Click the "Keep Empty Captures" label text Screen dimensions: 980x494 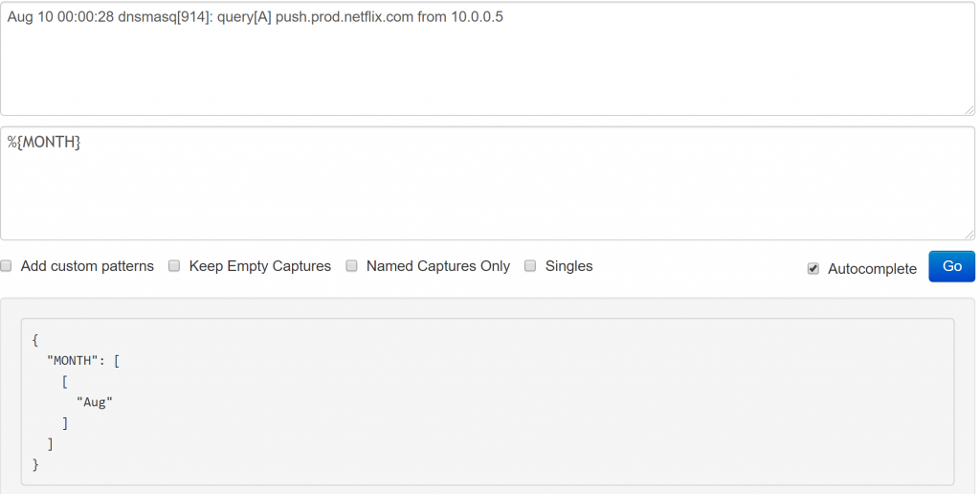pos(260,266)
